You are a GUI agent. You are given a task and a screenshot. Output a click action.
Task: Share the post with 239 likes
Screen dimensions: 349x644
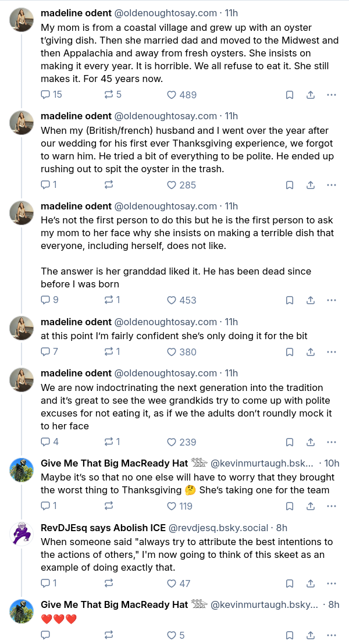click(x=311, y=442)
